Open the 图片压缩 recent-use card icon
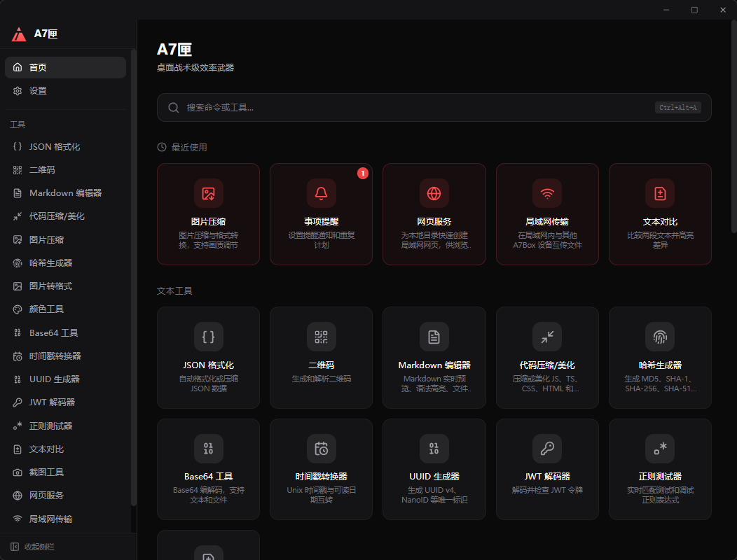This screenshot has width=737, height=560. [208, 193]
